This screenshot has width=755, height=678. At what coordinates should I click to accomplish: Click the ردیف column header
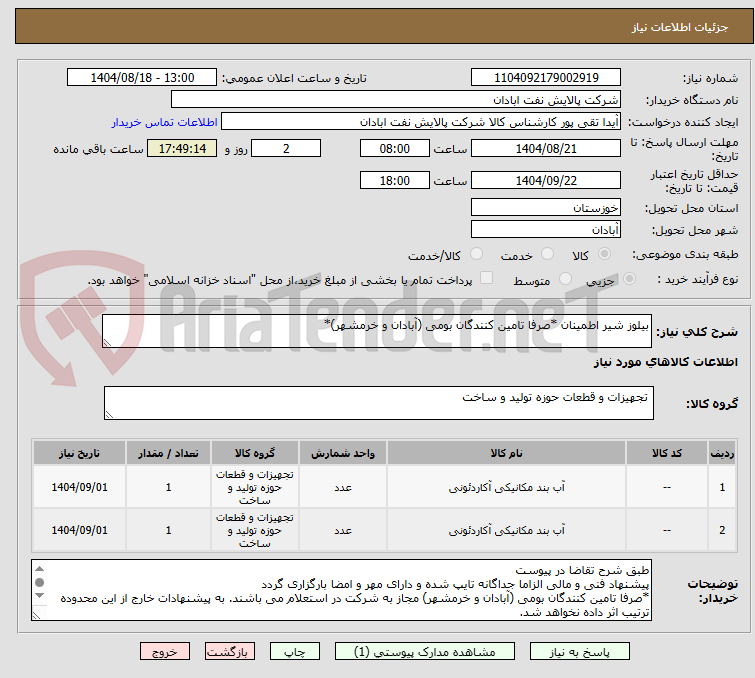click(722, 453)
